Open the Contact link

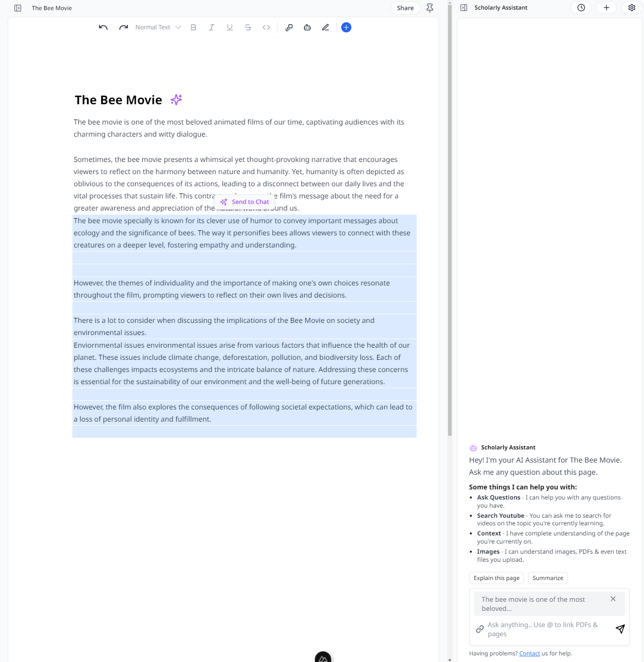pos(530,653)
